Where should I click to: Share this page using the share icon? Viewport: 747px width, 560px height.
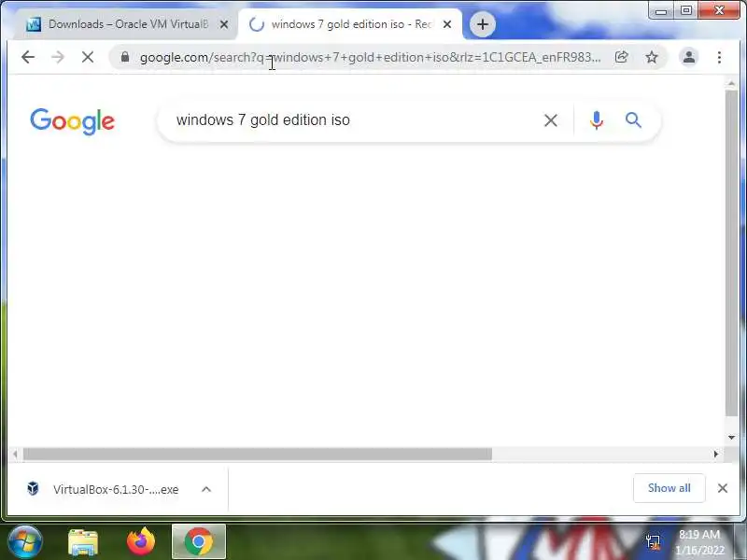pos(621,58)
